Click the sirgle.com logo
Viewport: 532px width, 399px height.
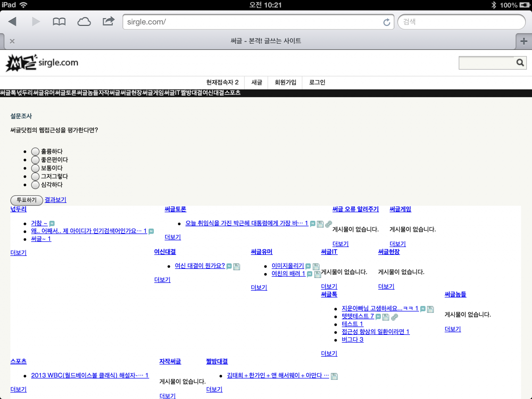click(x=42, y=63)
